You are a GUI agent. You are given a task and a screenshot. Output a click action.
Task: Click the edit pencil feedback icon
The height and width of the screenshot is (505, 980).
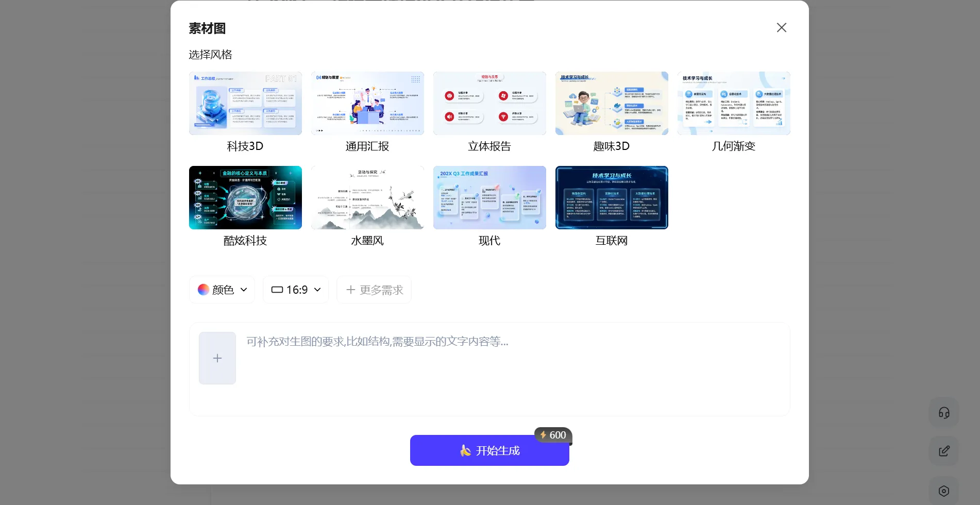pos(943,451)
